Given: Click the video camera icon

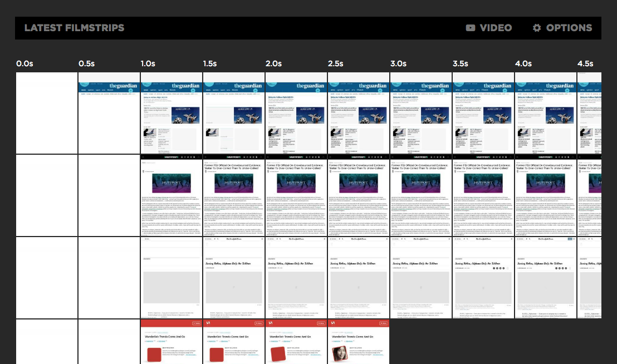Looking at the screenshot, I should 471,28.
